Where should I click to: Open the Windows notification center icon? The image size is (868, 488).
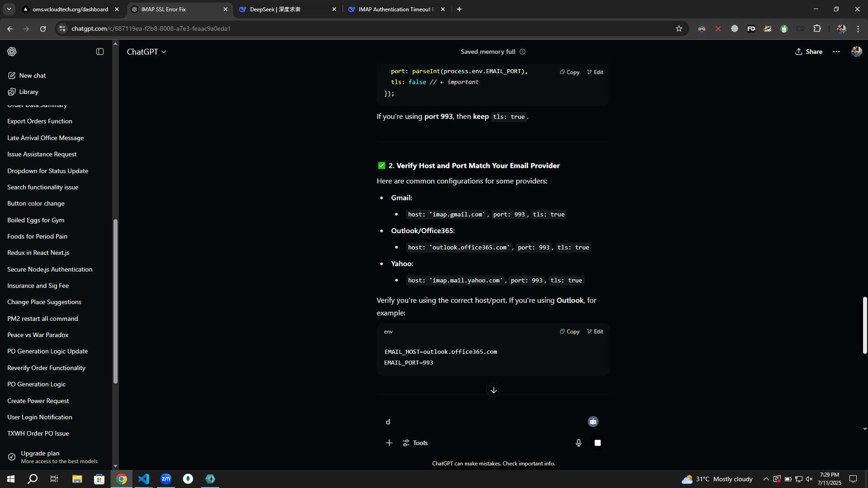[x=853, y=479]
